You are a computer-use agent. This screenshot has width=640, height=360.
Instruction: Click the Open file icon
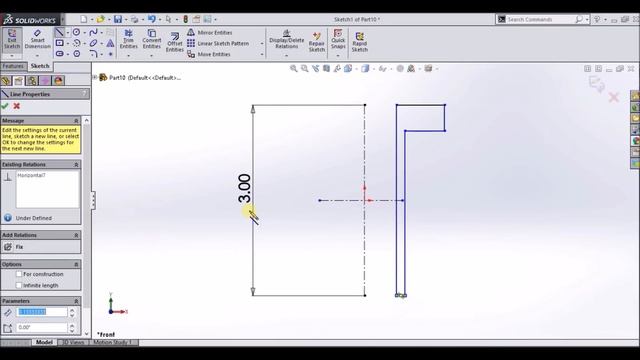(x=100, y=19)
